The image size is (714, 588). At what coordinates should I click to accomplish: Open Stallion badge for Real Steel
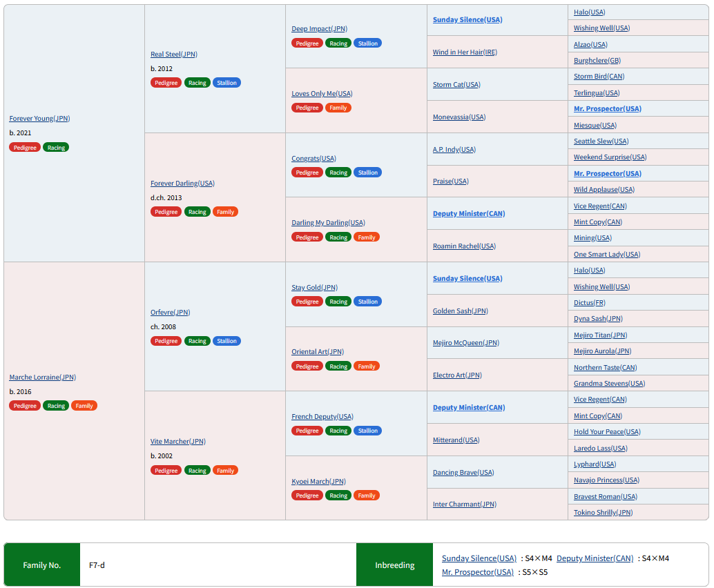226,83
